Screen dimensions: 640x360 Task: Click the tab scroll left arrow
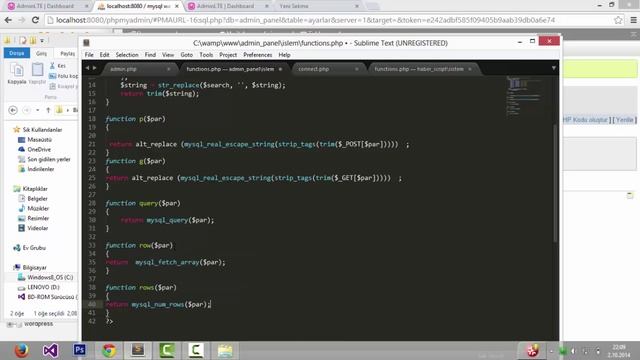(87, 68)
